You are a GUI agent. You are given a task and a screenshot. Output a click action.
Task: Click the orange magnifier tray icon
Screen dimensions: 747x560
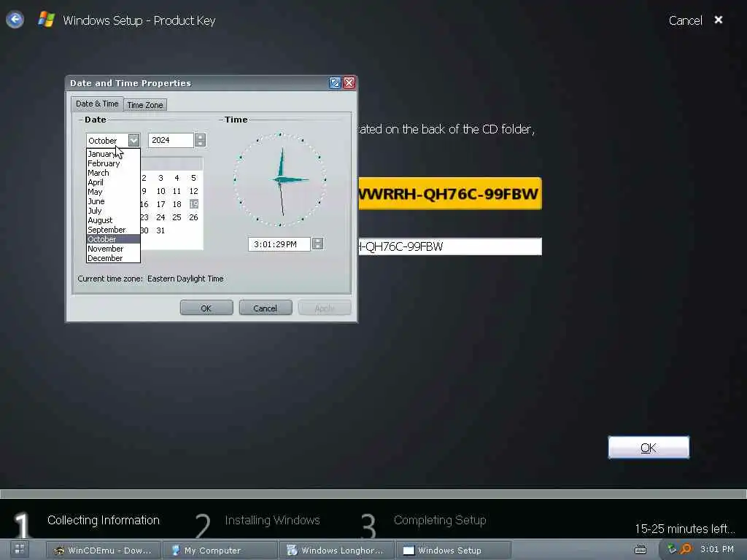pos(686,549)
